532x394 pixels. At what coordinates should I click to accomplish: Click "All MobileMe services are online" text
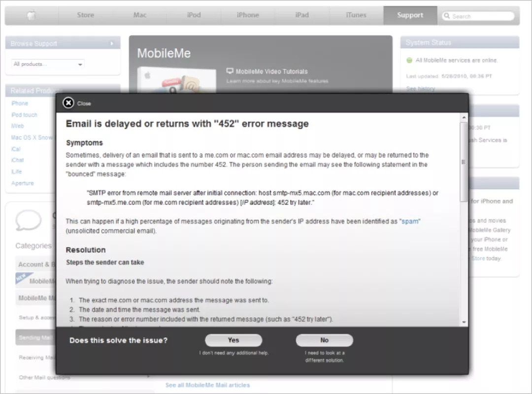point(457,60)
